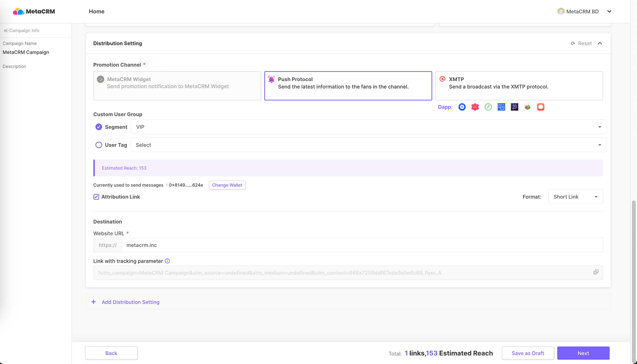Click the MetaCRM logo
This screenshot has height=364, width=637.
34,12
